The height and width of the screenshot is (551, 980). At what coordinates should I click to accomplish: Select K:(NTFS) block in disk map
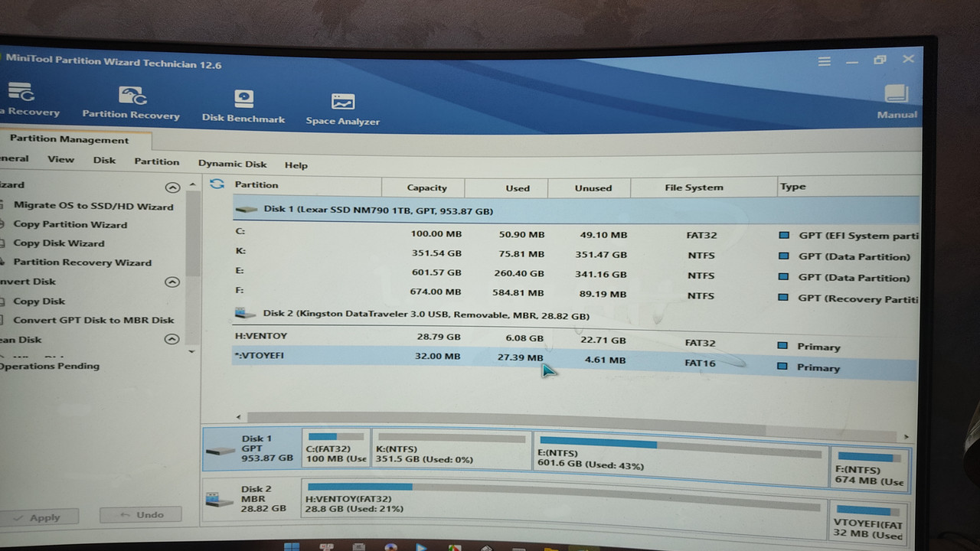pos(452,449)
